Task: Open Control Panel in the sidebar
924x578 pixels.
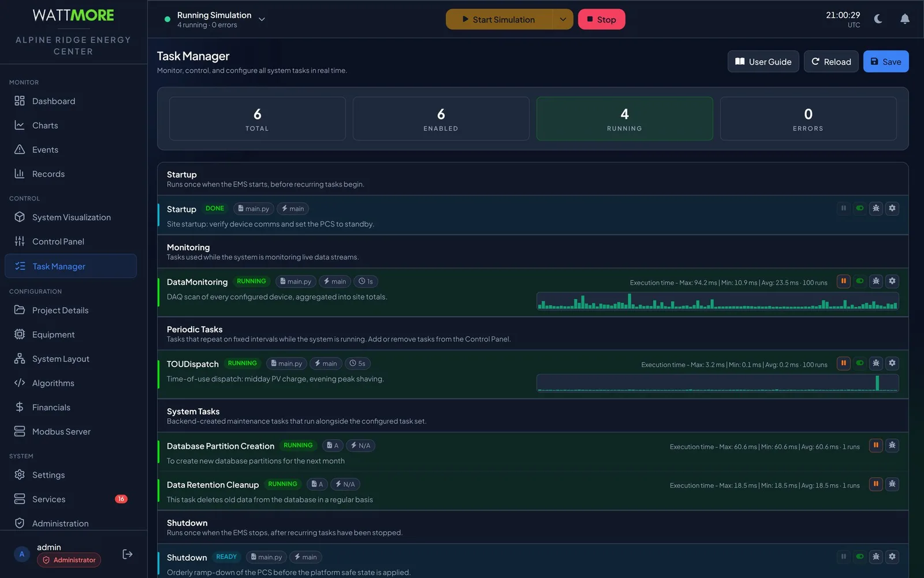Action: point(70,242)
